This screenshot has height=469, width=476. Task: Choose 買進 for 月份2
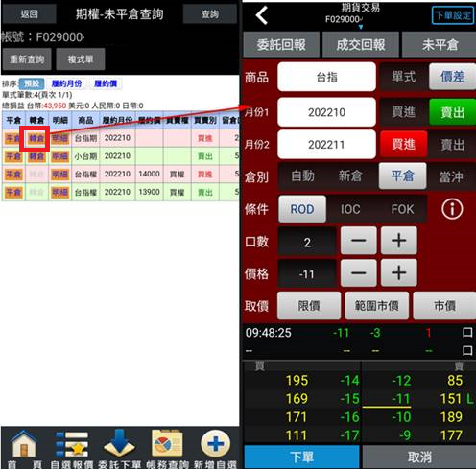(x=404, y=145)
